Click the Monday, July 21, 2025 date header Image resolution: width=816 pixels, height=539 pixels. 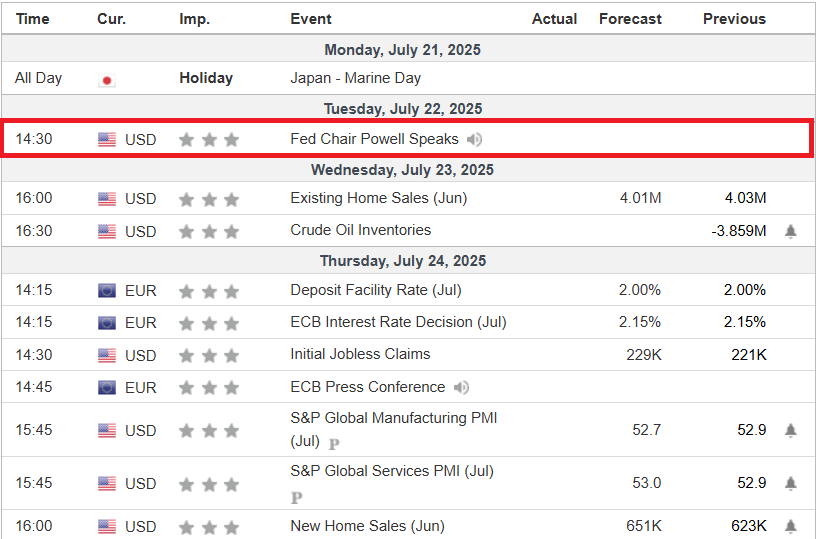[402, 50]
